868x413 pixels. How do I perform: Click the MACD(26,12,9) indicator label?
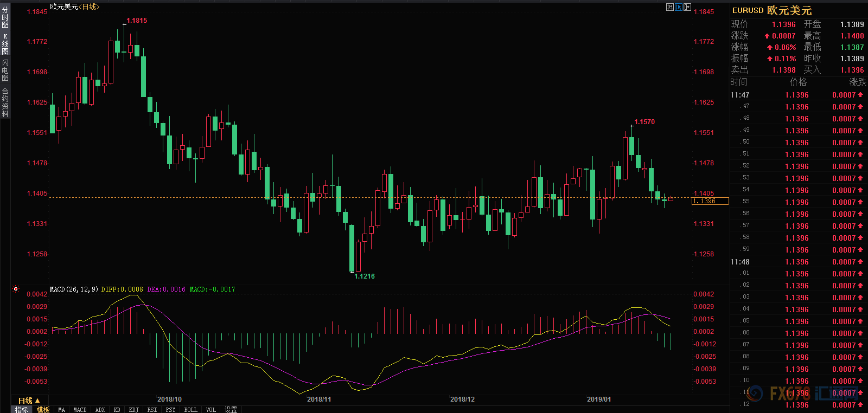74,289
